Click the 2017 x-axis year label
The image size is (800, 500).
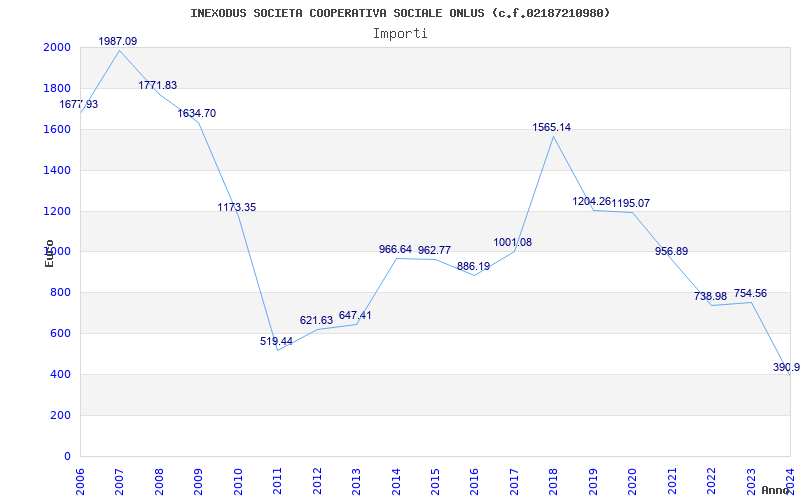coord(514,481)
